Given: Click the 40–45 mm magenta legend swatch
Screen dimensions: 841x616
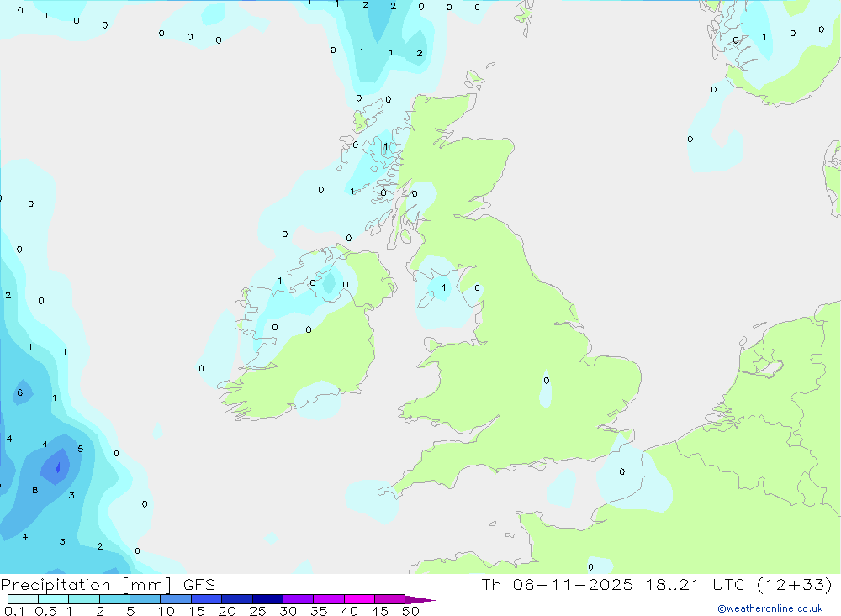Looking at the screenshot, I should click(359, 599).
